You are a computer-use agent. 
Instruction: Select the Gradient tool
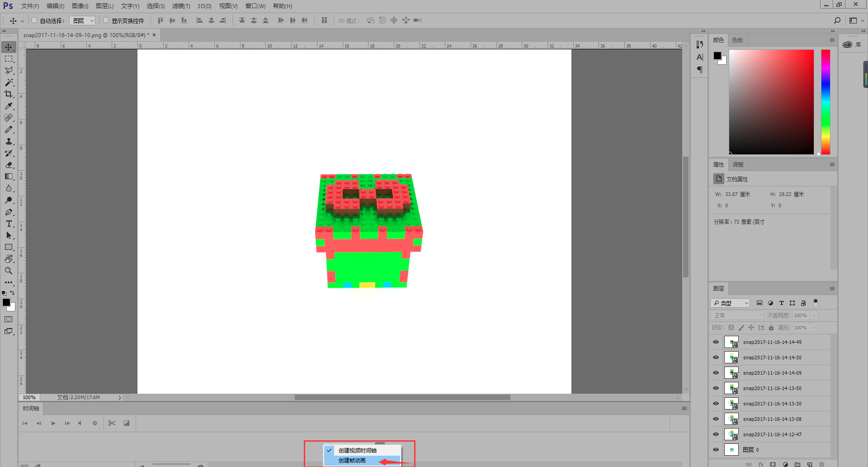[x=9, y=176]
